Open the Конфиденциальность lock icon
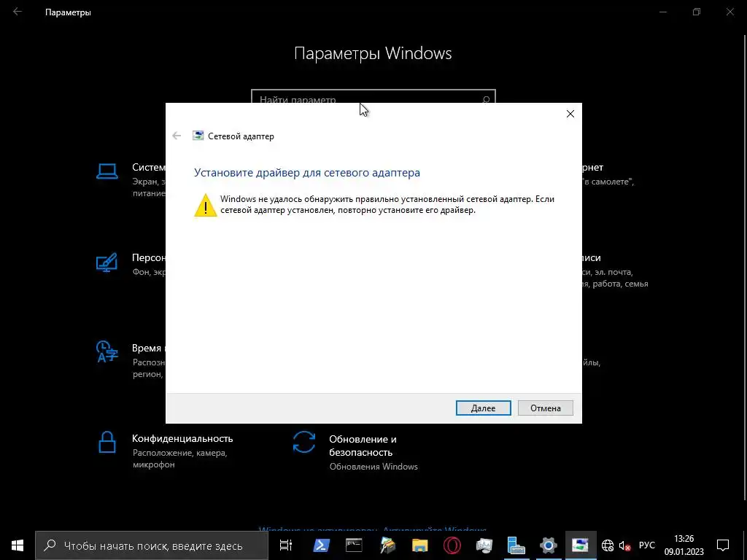 pyautogui.click(x=107, y=442)
